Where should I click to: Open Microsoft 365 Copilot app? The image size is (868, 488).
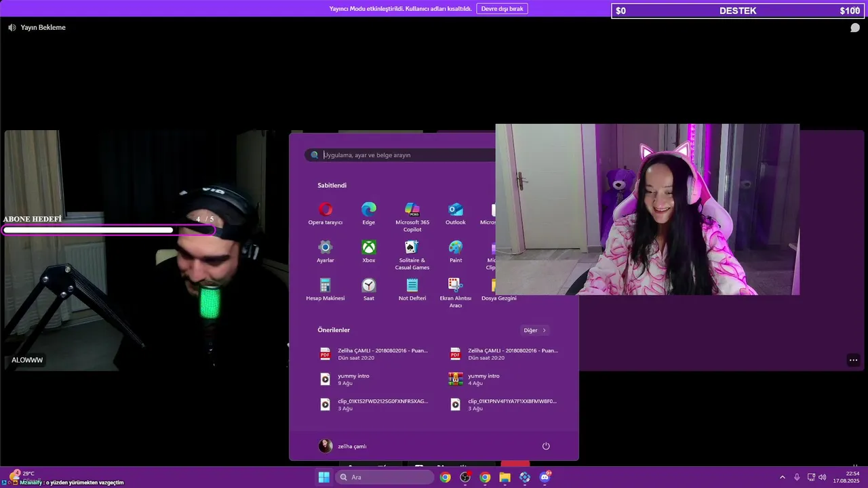pos(412,217)
